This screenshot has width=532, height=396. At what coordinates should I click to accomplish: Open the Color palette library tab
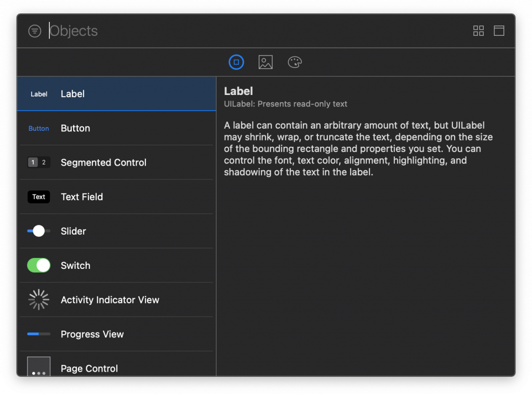click(295, 62)
